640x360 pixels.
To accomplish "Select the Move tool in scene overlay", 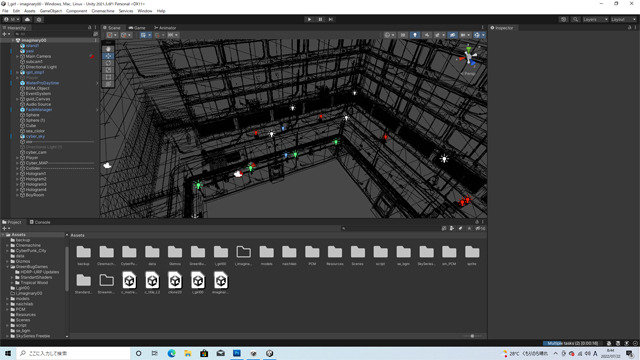I will (x=108, y=56).
